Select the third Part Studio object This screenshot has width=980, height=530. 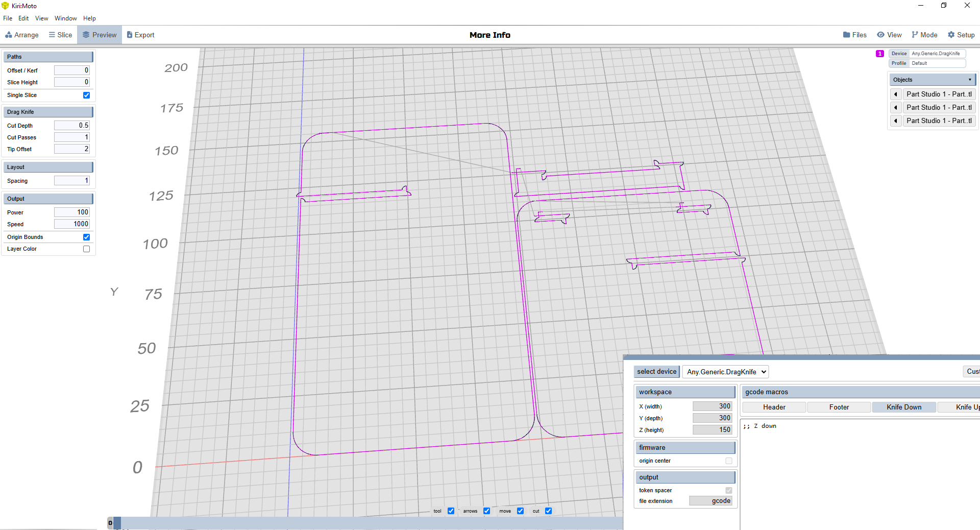(x=939, y=121)
